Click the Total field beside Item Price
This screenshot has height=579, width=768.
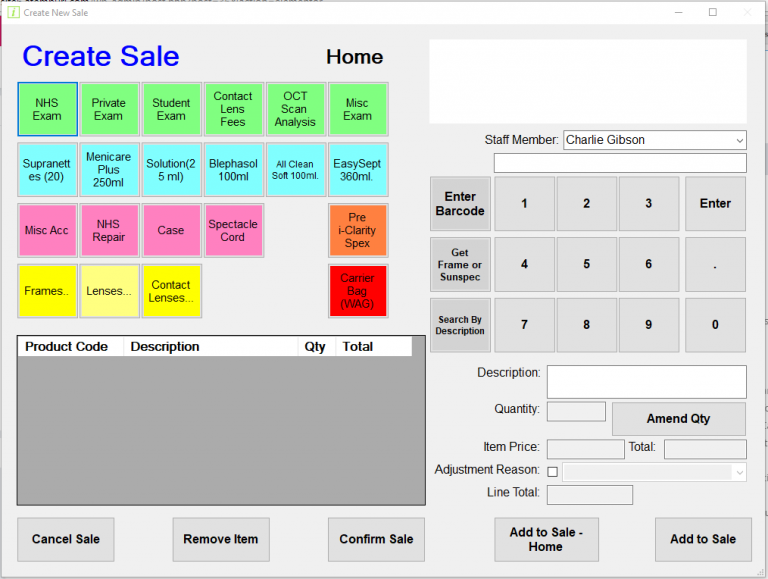coord(705,449)
